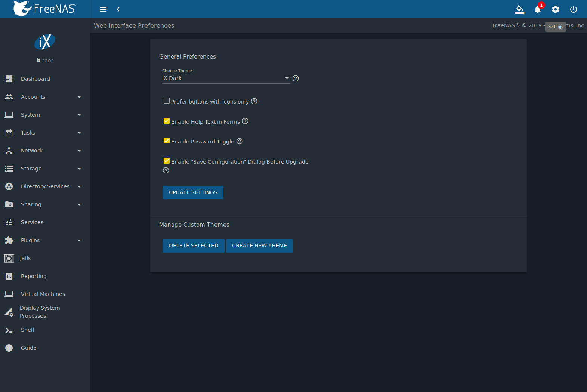This screenshot has height=392, width=587.
Task: Click the System laptop icon
Action: (x=9, y=115)
